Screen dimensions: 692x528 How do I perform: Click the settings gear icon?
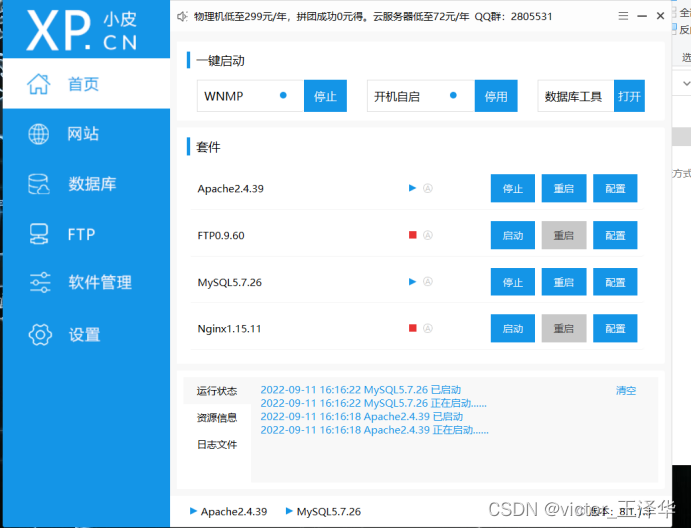40,335
